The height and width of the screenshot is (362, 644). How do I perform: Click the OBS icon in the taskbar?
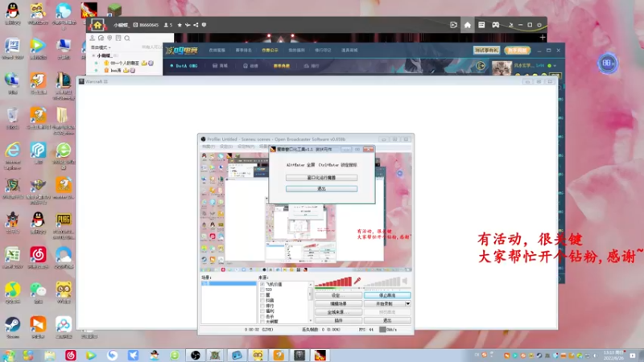(196, 356)
